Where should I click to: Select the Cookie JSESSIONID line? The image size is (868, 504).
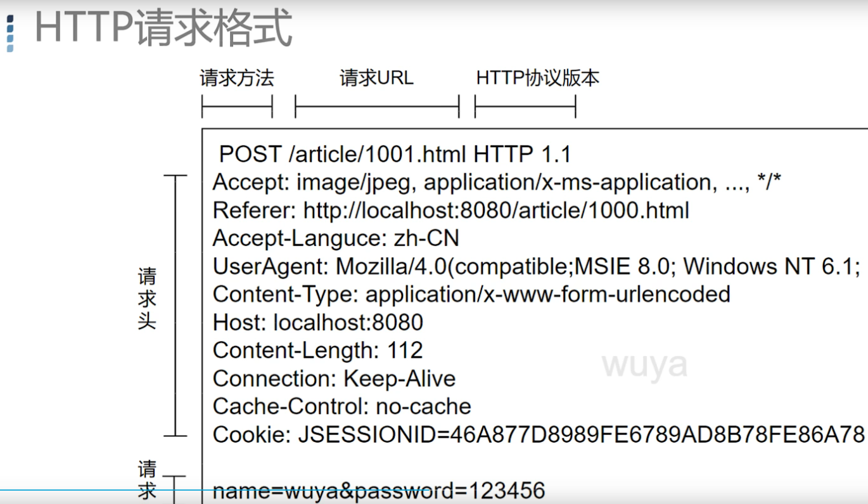pos(539,434)
